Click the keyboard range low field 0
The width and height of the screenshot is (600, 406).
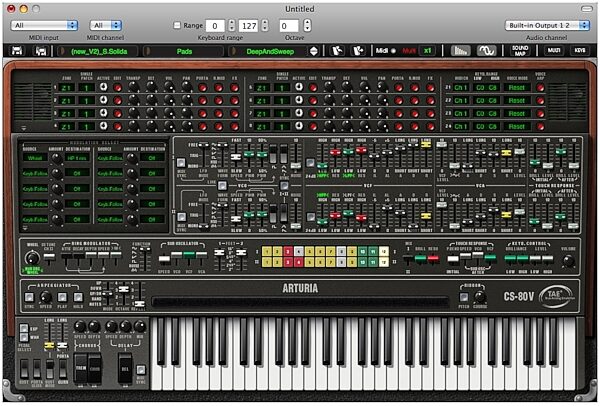tap(215, 26)
